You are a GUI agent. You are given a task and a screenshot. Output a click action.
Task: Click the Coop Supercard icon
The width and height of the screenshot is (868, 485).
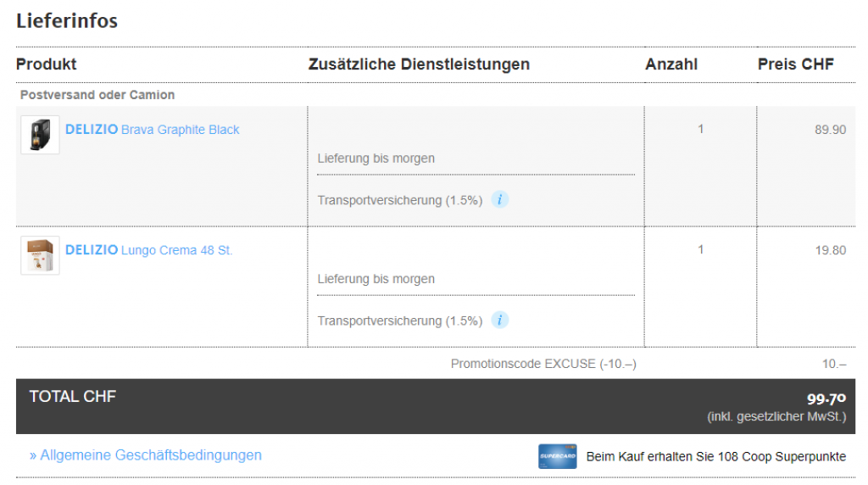(557, 456)
